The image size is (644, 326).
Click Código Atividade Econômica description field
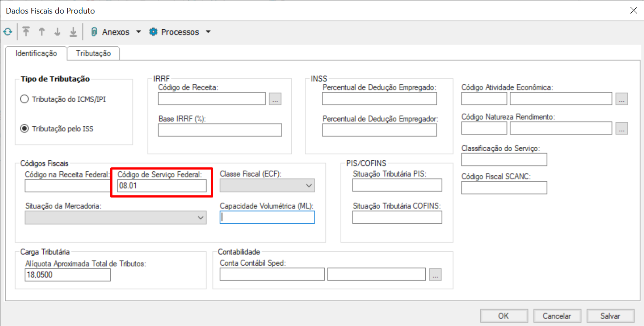[561, 99]
